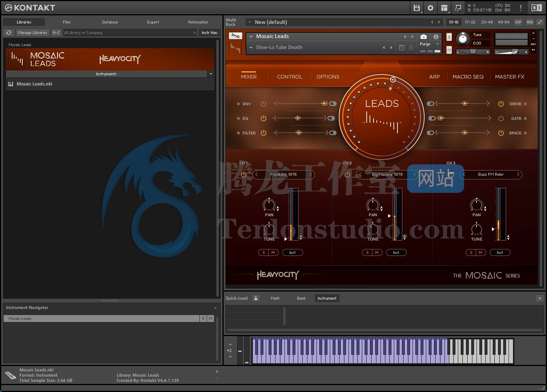Click the workspace view layout icon
Viewport: 547px width, 392px height.
tap(444, 8)
